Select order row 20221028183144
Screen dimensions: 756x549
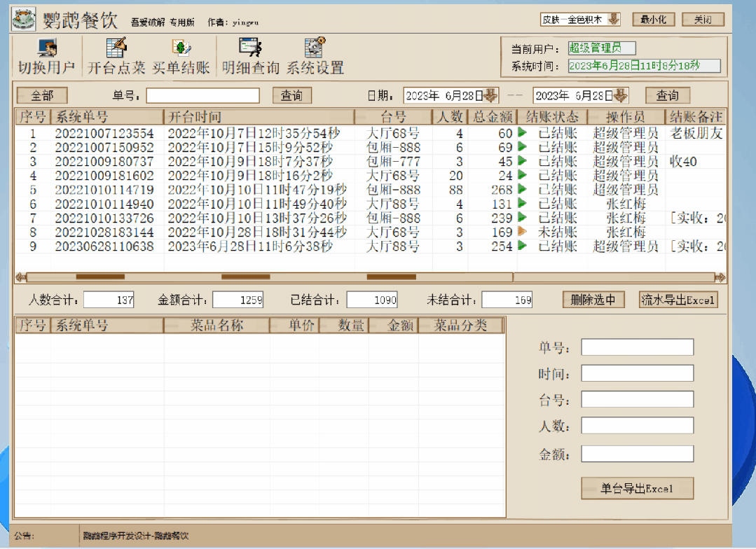point(370,232)
